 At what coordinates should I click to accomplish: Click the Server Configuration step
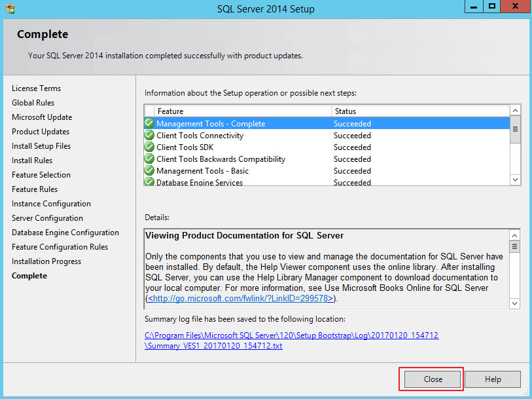[x=47, y=218]
